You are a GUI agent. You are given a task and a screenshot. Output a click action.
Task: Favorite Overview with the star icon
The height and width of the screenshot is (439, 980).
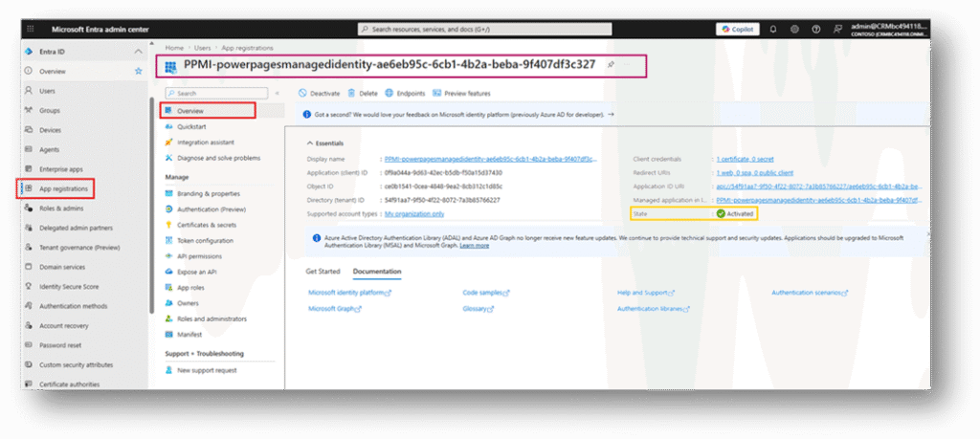click(x=138, y=71)
